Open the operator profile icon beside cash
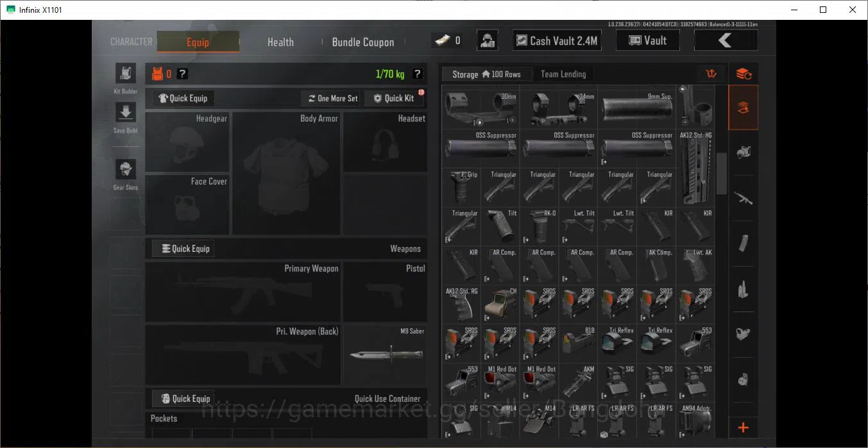 point(488,40)
